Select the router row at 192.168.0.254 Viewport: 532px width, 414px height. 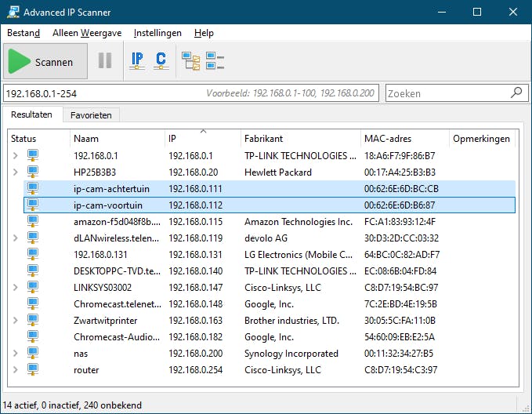tap(86, 369)
